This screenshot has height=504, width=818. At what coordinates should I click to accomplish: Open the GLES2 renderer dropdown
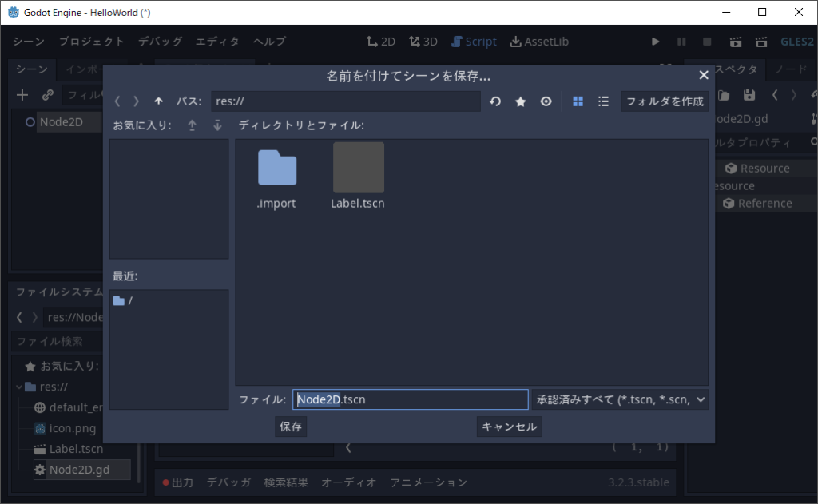pos(796,42)
